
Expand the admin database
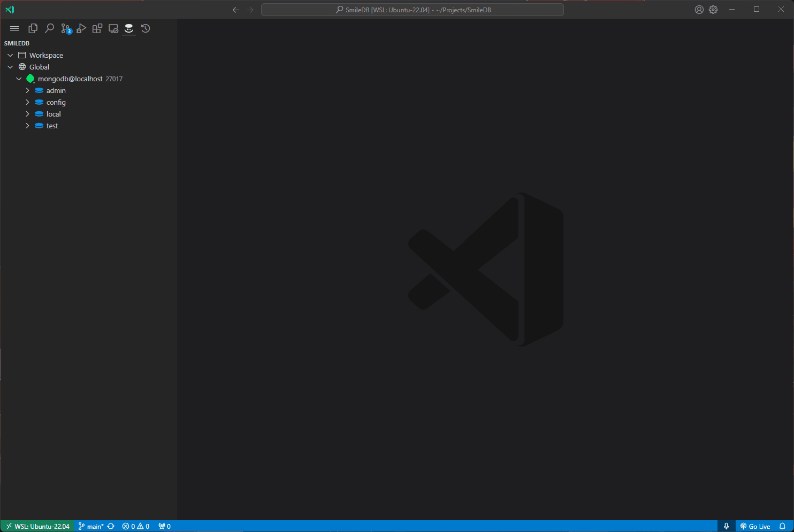coord(27,90)
